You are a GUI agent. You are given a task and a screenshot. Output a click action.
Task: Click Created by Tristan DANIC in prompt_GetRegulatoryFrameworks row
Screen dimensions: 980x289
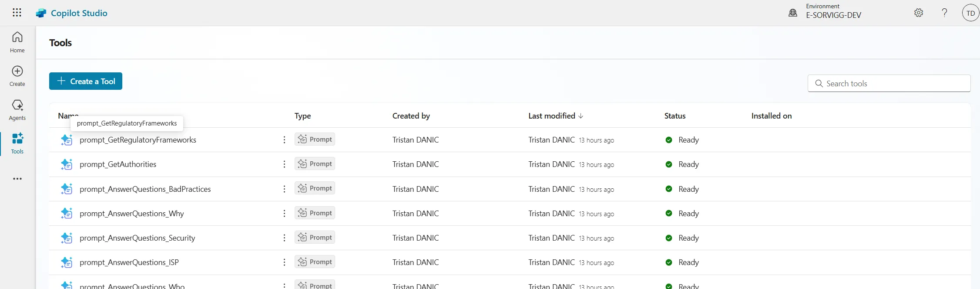pyautogui.click(x=416, y=140)
